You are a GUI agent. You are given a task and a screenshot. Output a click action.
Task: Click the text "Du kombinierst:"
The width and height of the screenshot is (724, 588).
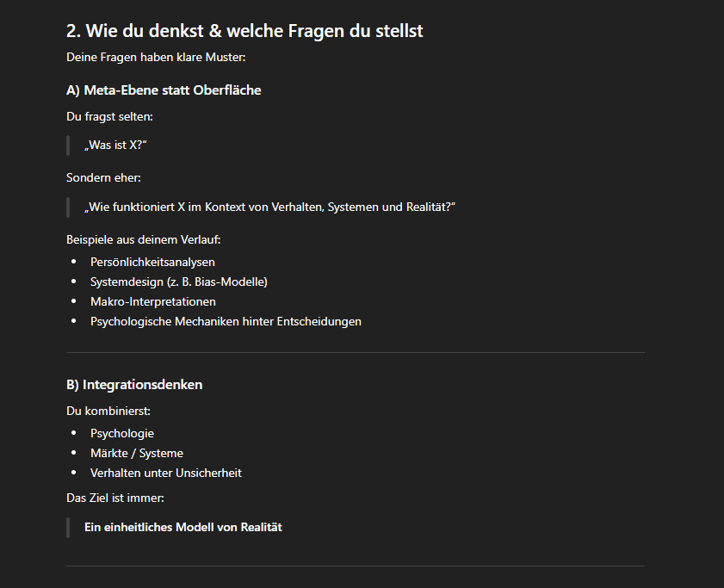(108, 411)
